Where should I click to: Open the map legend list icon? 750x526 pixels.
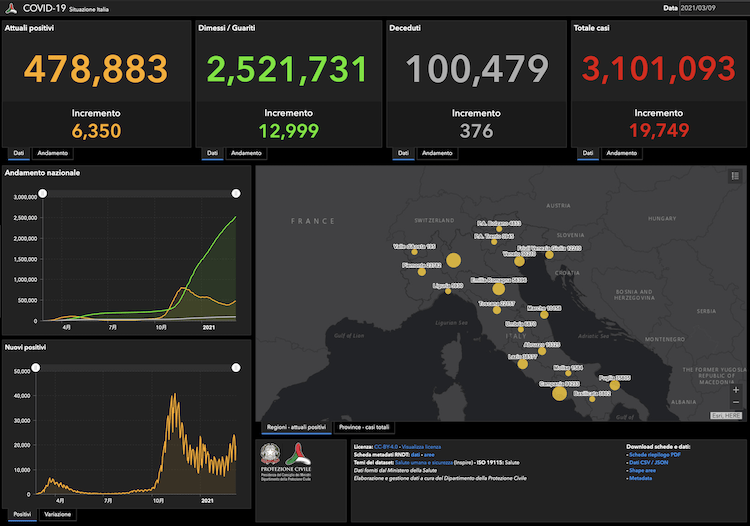pyautogui.click(x=735, y=176)
